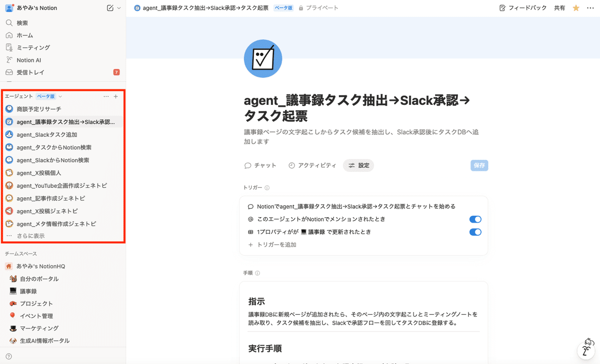Open the 共有 share menu
This screenshot has width=600, height=364.
coord(559,8)
